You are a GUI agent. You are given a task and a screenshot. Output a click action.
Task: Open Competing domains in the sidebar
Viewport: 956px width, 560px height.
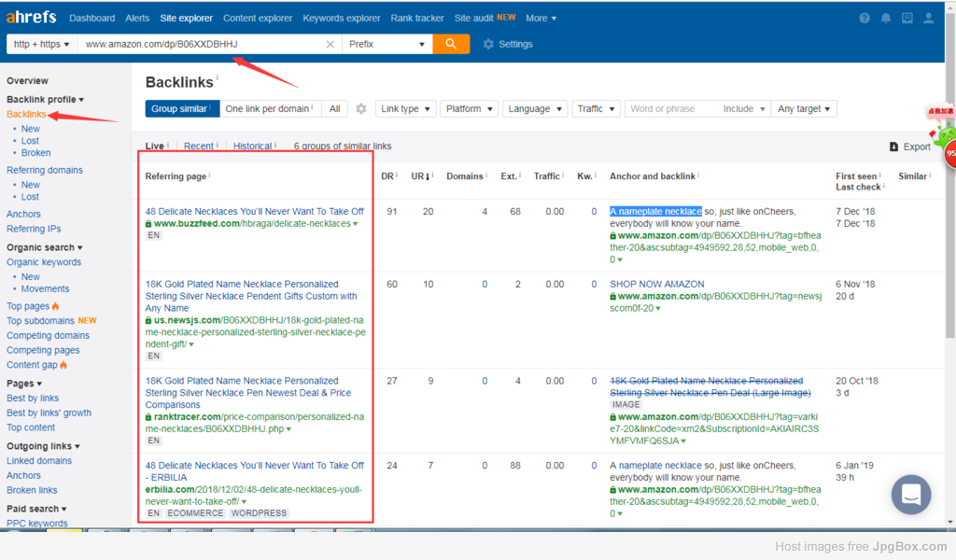tap(49, 335)
